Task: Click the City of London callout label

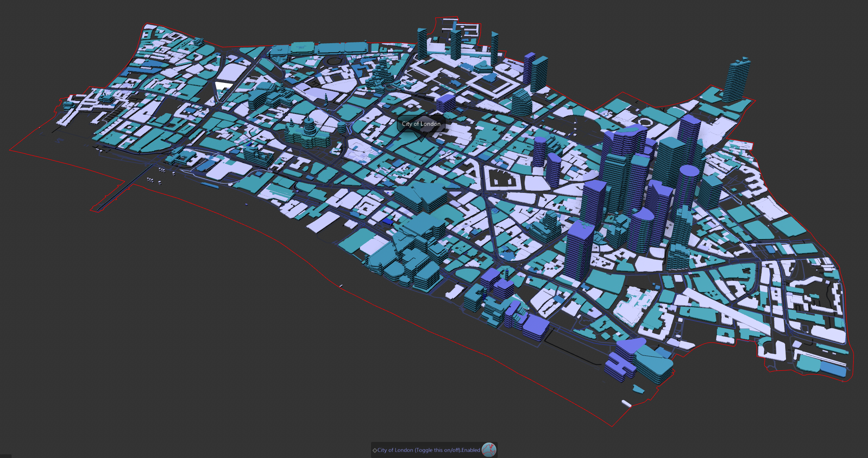Action: pyautogui.click(x=421, y=124)
